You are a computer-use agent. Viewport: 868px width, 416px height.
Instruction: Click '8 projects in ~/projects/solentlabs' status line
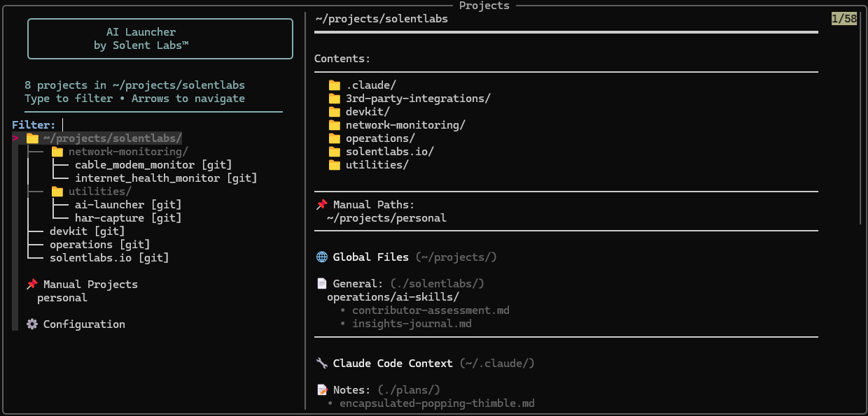(x=134, y=85)
